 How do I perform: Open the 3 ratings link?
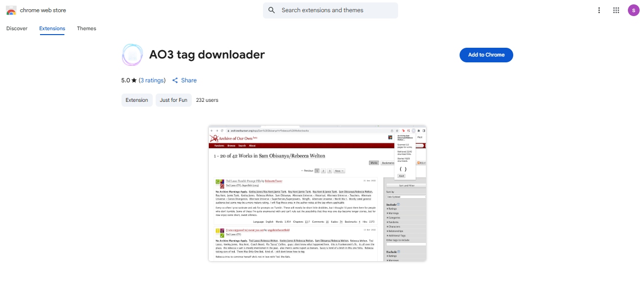pyautogui.click(x=152, y=80)
